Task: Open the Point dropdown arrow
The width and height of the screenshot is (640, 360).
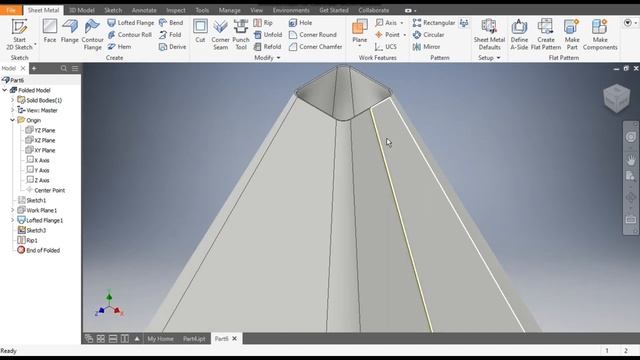Action: tap(404, 35)
